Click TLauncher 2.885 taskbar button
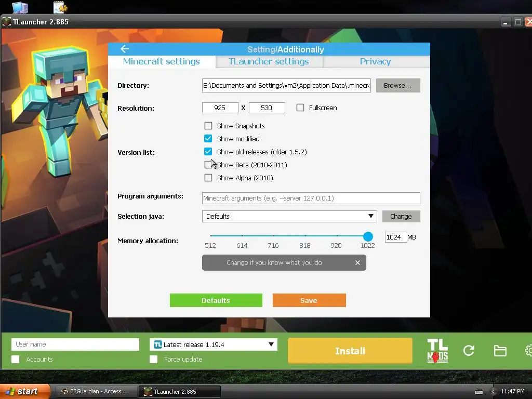Screen dimensions: 532x399 point(180,392)
